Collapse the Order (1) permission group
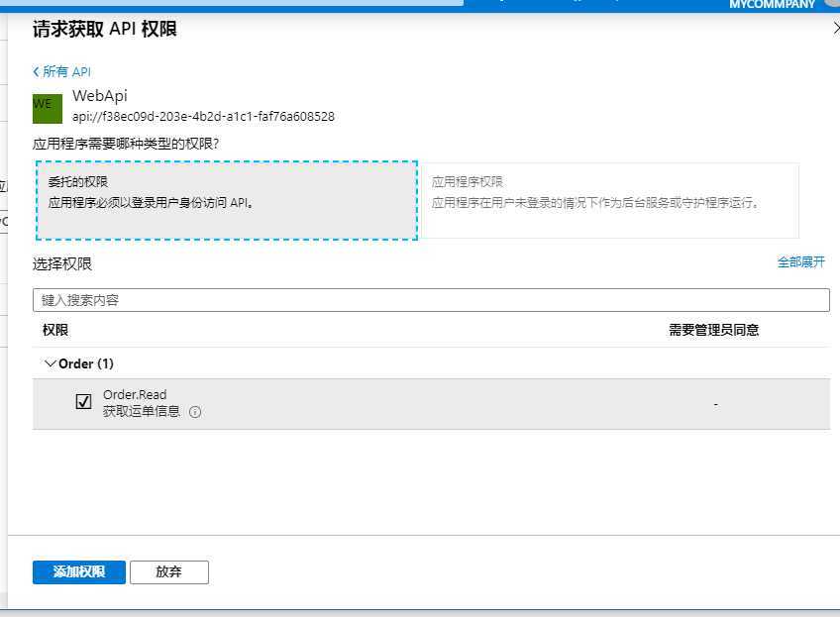 click(51, 363)
